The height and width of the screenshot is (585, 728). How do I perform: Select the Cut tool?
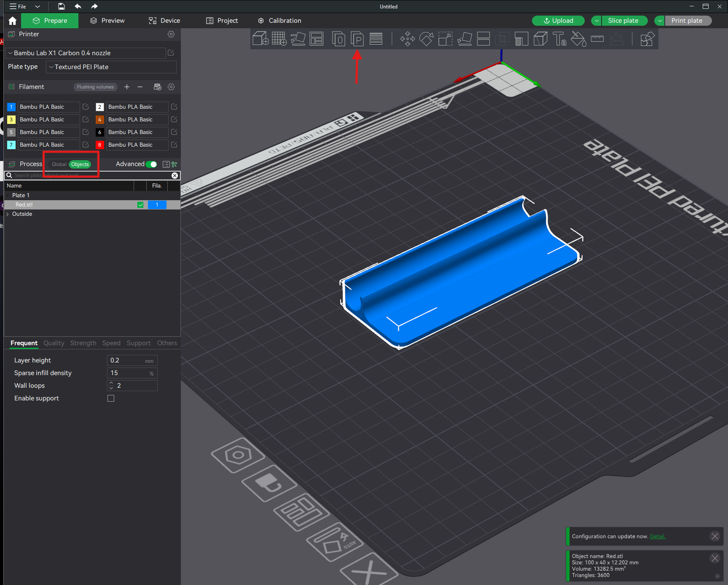tap(483, 39)
